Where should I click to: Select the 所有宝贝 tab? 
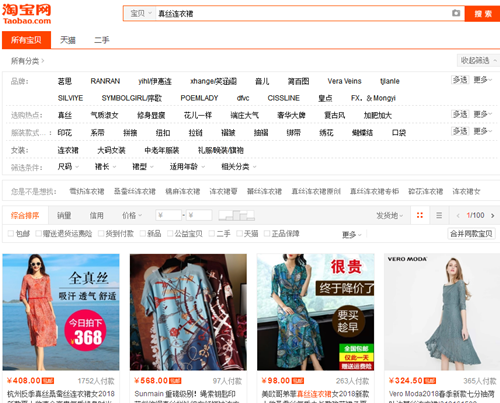click(x=26, y=40)
